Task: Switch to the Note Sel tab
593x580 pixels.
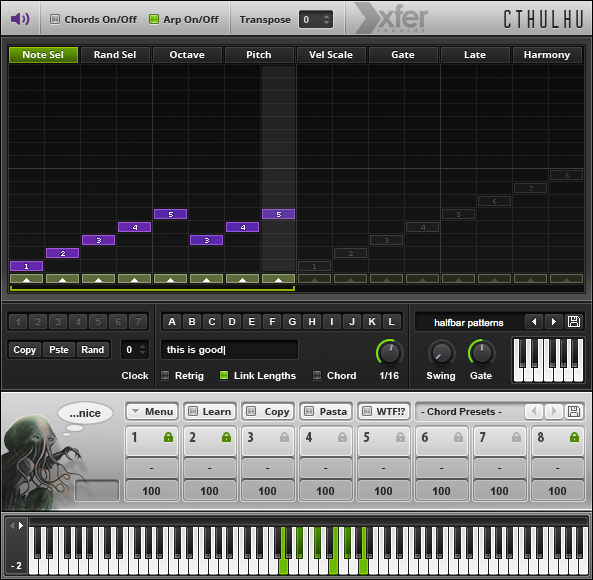Action: (43, 54)
